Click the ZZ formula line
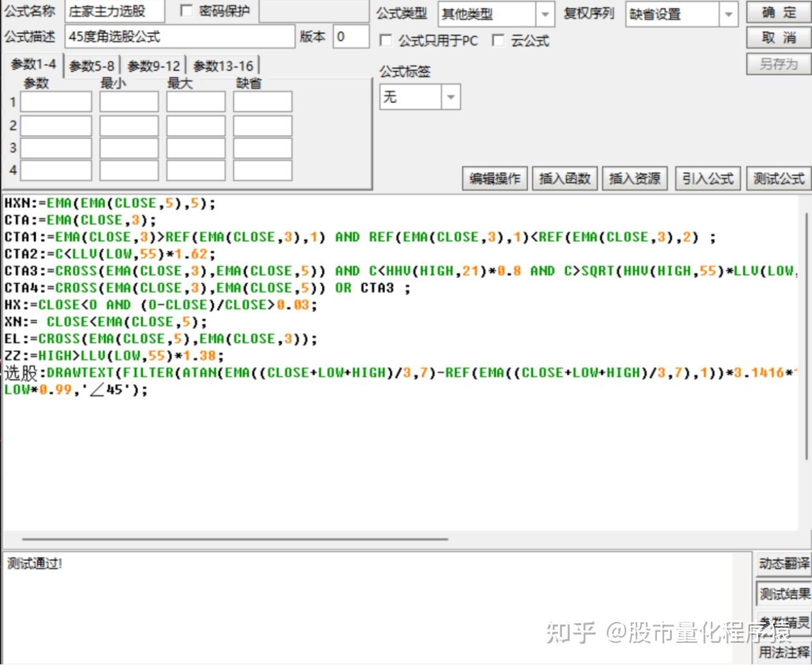The image size is (812, 665). pyautogui.click(x=114, y=356)
